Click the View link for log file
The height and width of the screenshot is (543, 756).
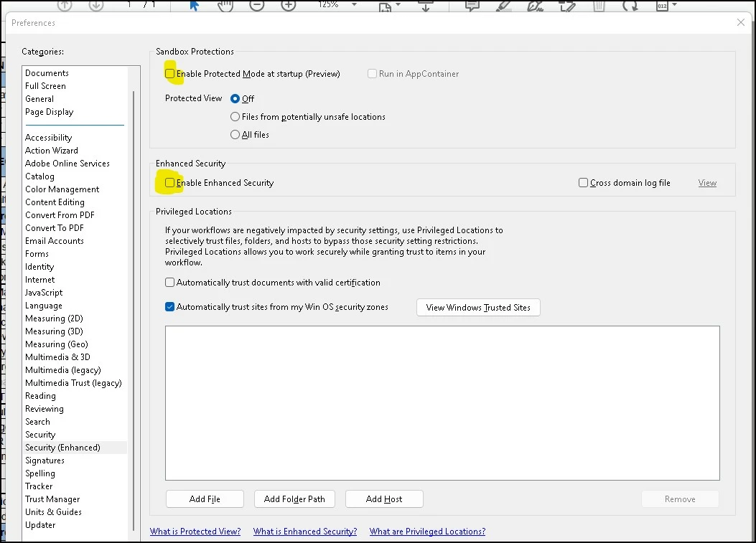pos(707,183)
